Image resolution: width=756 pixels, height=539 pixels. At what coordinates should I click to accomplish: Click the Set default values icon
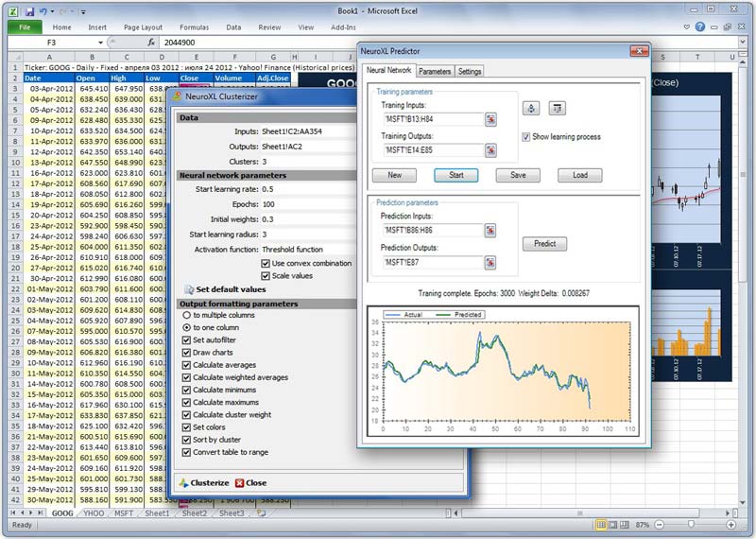[x=189, y=289]
